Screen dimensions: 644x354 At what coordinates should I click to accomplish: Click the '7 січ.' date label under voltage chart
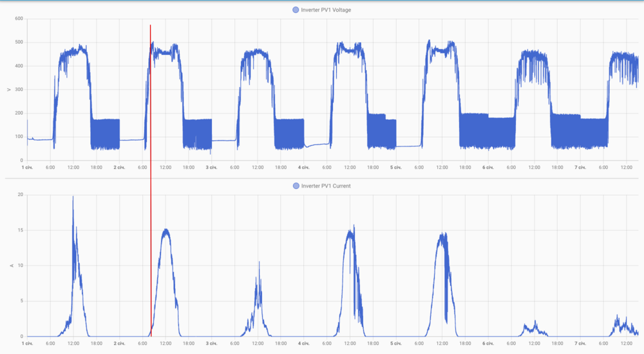pyautogui.click(x=580, y=168)
